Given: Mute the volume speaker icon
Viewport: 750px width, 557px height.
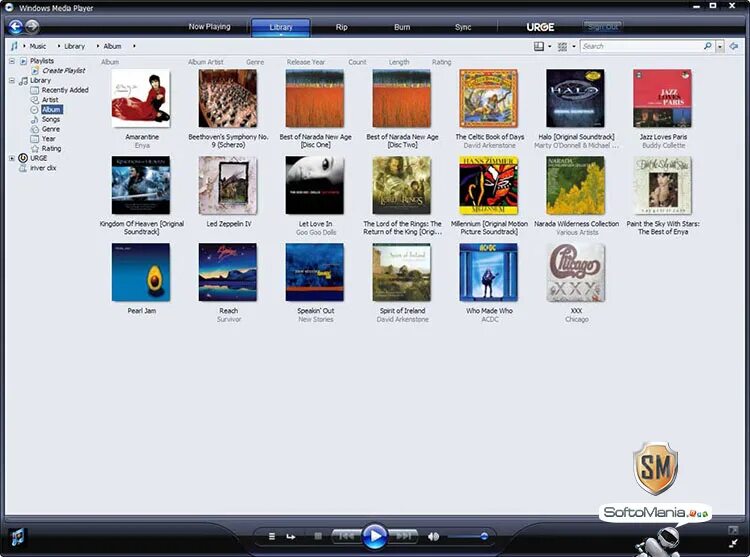Looking at the screenshot, I should pos(433,536).
